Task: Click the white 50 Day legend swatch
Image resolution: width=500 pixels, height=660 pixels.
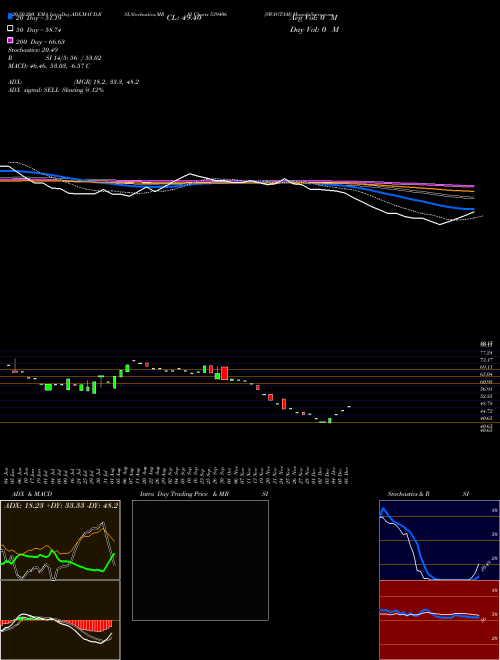Action: (10, 29)
